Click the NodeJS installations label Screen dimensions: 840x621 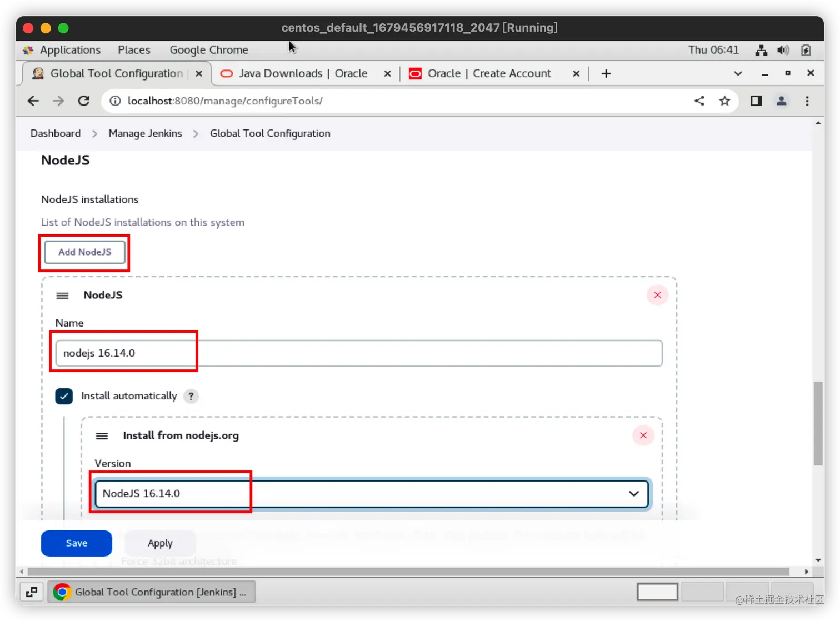(x=90, y=199)
